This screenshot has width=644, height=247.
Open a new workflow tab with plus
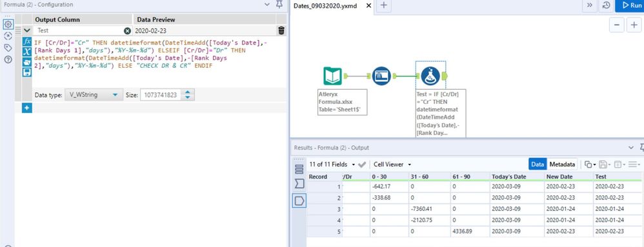[383, 5]
